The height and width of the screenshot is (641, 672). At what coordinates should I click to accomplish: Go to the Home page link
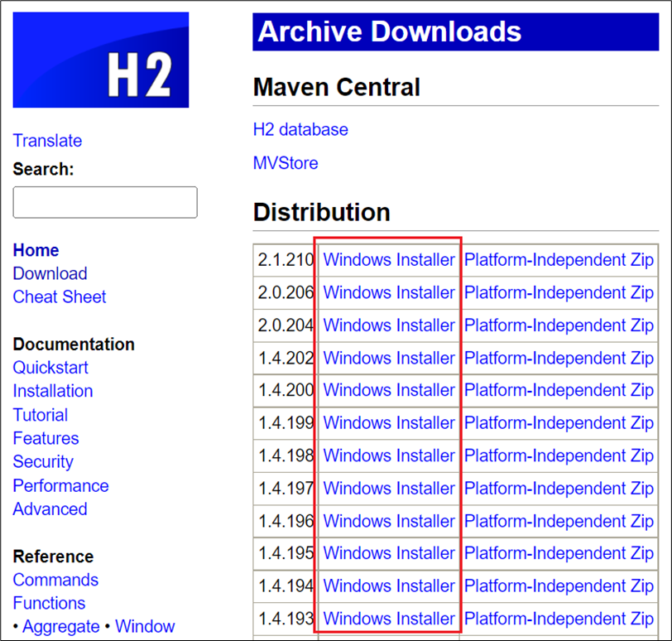pyautogui.click(x=36, y=250)
